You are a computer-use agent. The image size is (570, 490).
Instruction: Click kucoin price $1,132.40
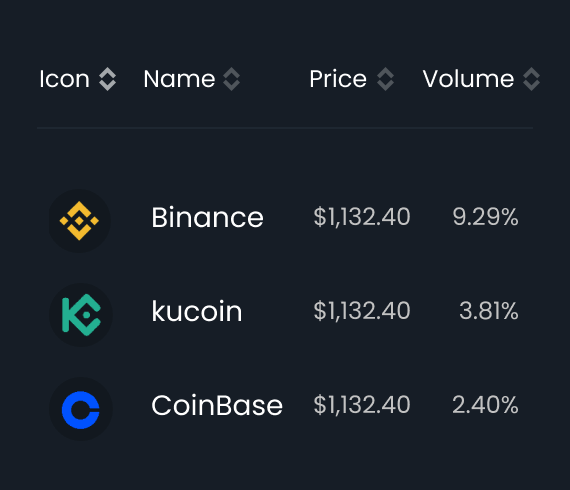pos(362,311)
